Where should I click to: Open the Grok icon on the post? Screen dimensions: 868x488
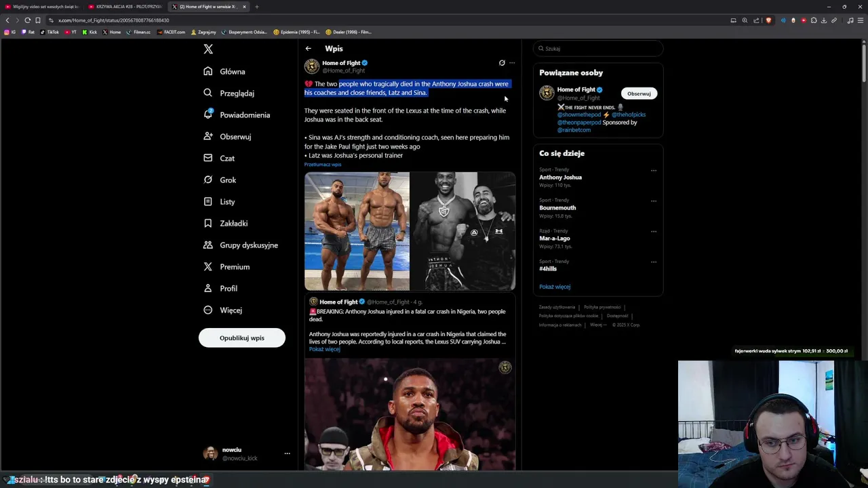tap(502, 63)
